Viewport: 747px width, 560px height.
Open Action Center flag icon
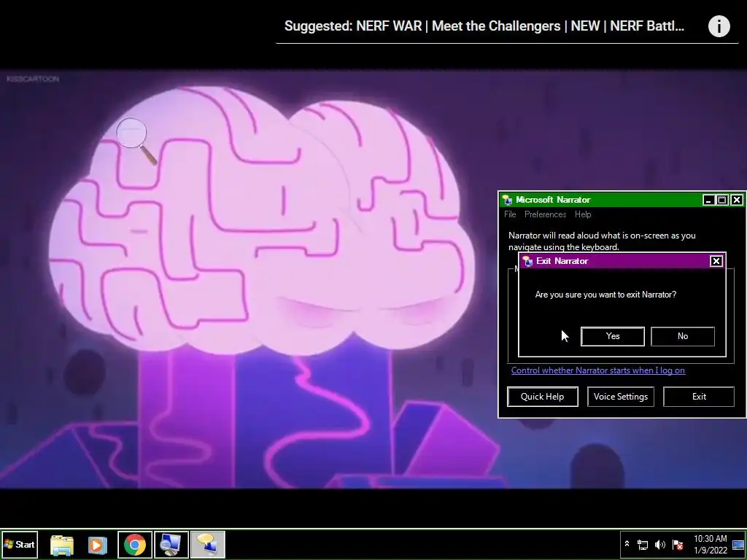click(x=678, y=545)
